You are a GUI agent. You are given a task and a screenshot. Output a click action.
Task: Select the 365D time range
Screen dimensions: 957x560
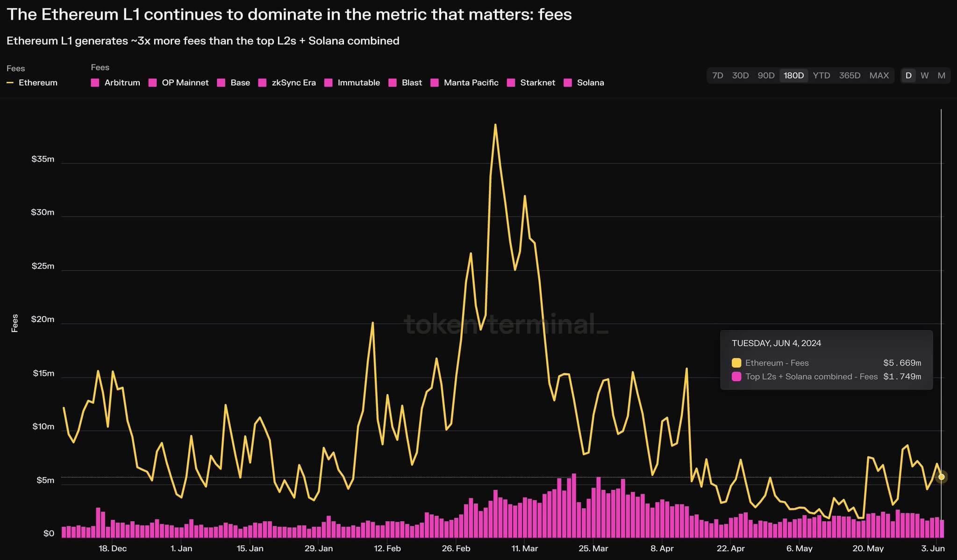click(850, 75)
